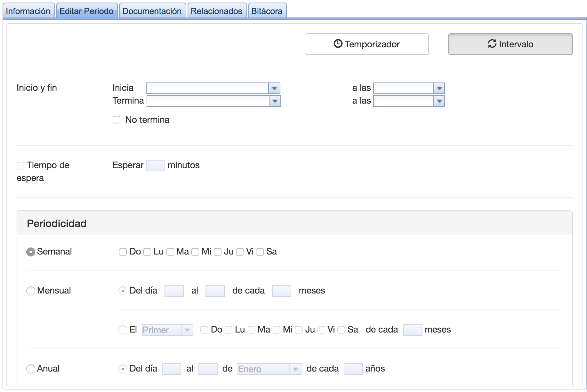Check Mi in the Mensual El row

pos(277,330)
